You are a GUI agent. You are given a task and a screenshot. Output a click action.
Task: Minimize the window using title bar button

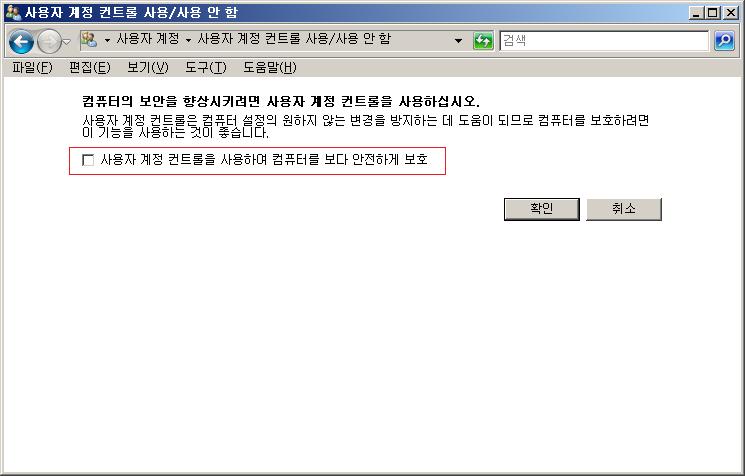[x=697, y=13]
